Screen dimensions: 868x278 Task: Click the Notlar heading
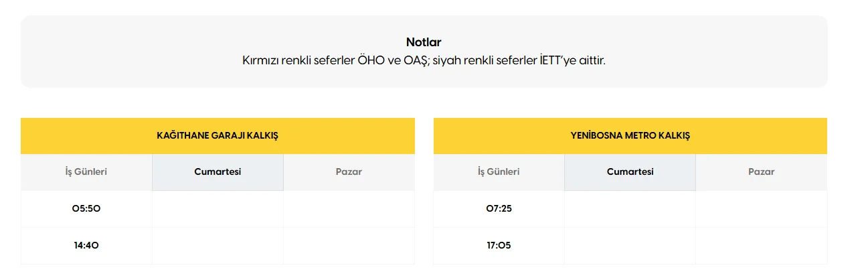(x=424, y=42)
